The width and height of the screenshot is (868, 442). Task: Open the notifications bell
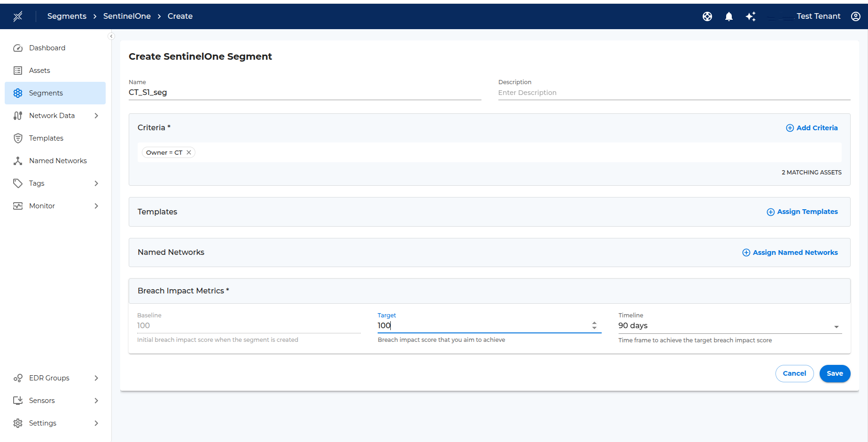point(728,16)
